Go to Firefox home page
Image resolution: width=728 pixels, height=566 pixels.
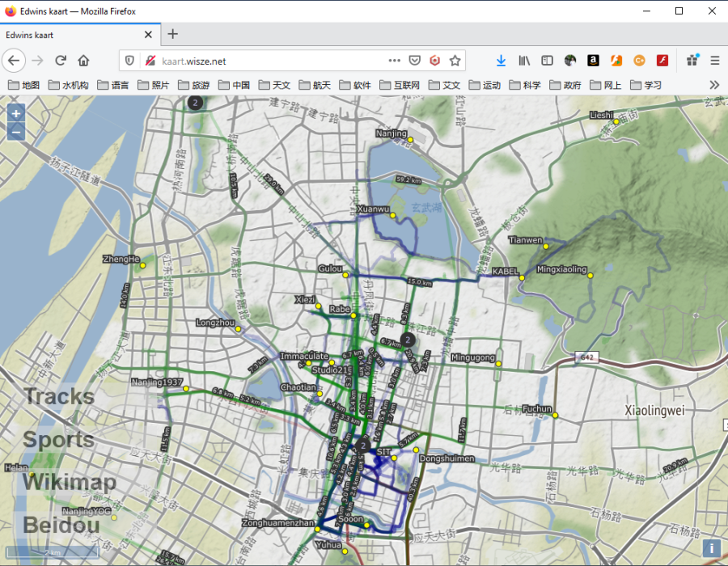point(83,61)
